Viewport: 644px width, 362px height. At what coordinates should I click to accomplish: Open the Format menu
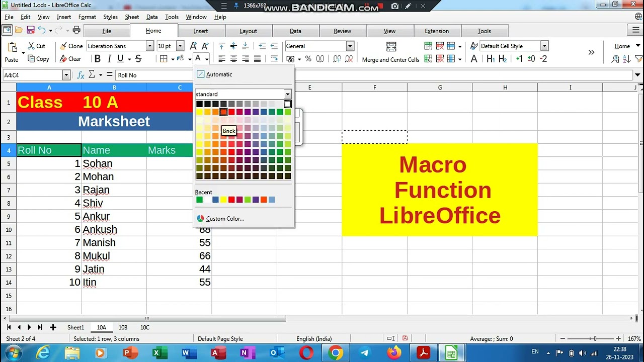(x=87, y=17)
